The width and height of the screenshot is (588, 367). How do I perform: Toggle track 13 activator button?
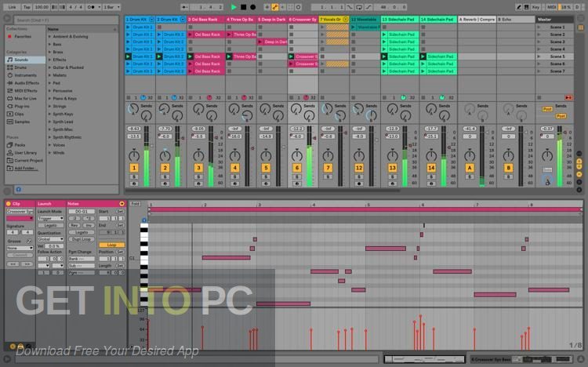[x=392, y=168]
